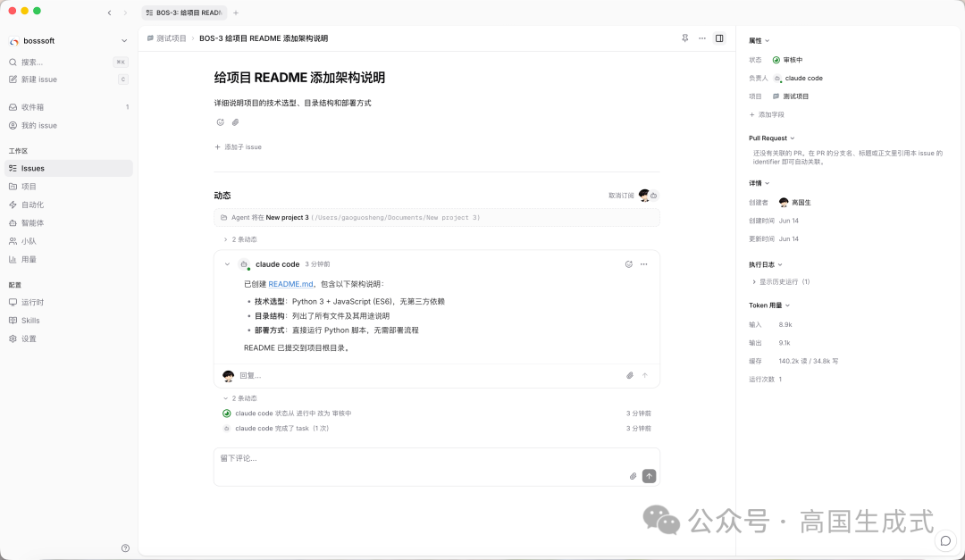Attach file in the reply box
Screen dimensions: 965x560
[630, 375]
